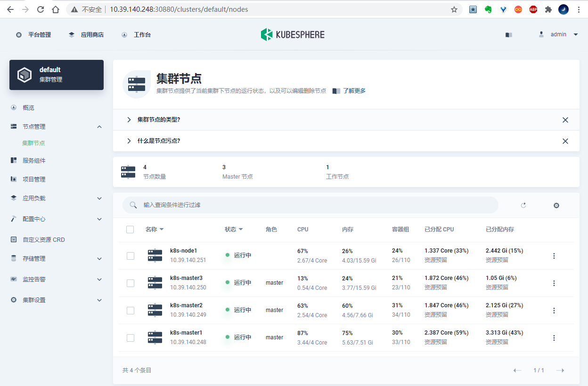
Task: Tick the select-all nodes checkbox
Action: coord(130,230)
